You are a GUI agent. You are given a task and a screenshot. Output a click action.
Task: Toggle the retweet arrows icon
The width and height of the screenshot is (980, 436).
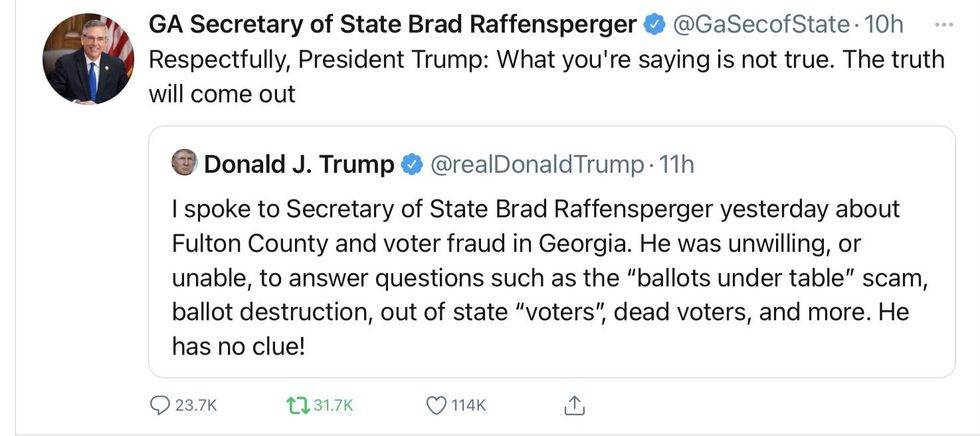coord(298,405)
